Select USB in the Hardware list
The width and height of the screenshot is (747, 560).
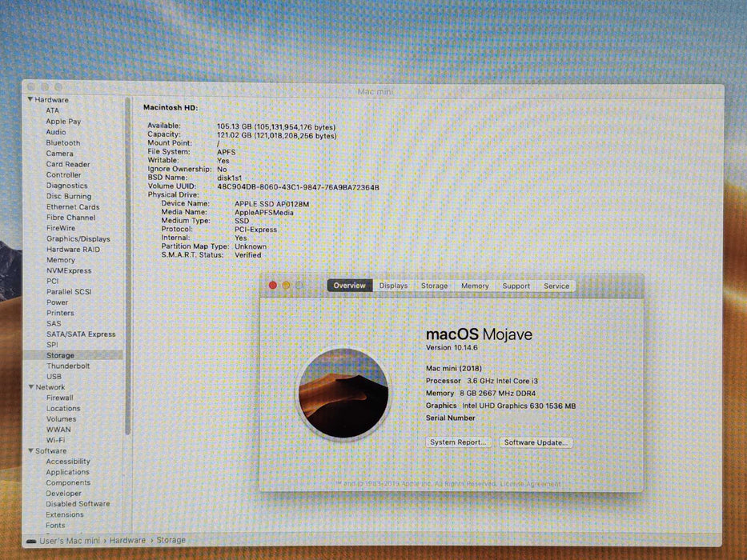click(54, 376)
